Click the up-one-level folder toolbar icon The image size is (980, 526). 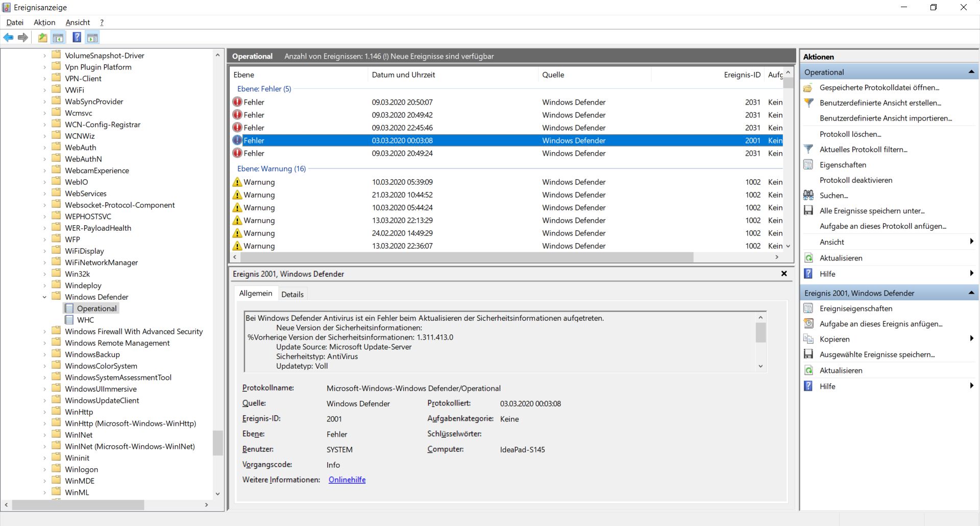(43, 37)
